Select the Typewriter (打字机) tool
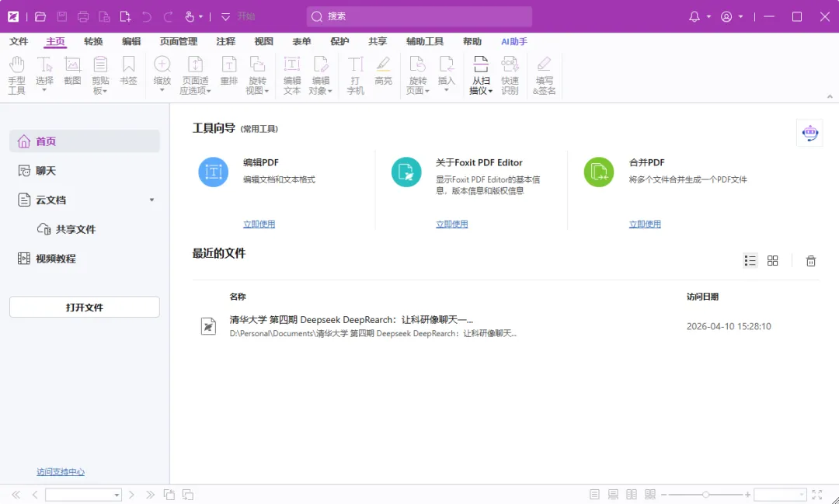839x504 pixels. pyautogui.click(x=355, y=75)
